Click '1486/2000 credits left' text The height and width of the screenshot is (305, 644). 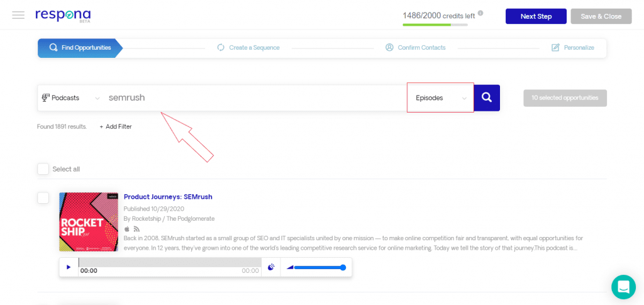pos(438,16)
